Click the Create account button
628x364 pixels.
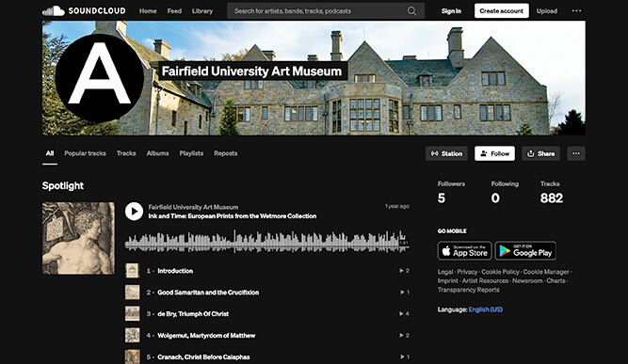[x=502, y=10]
